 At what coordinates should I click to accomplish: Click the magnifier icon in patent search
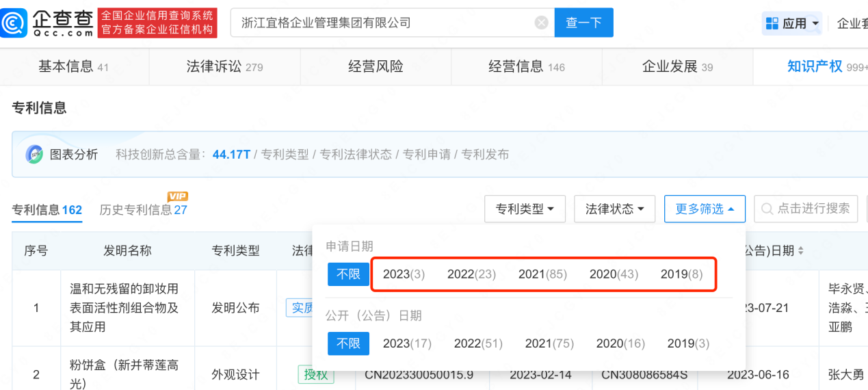click(767, 209)
